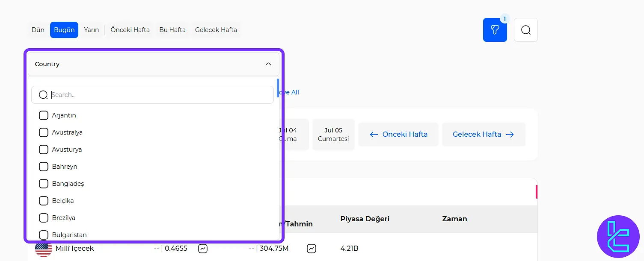Screen dimensions: 644x261
Task: Select the Yarın tab
Action: tap(92, 30)
